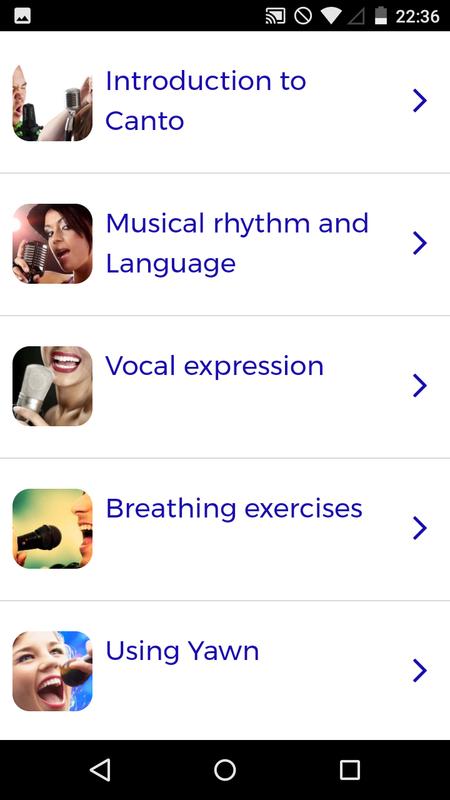Viewport: 450px width, 800px height.
Task: Tap the Musical rhythm singer thumbnail
Action: pyautogui.click(x=53, y=243)
